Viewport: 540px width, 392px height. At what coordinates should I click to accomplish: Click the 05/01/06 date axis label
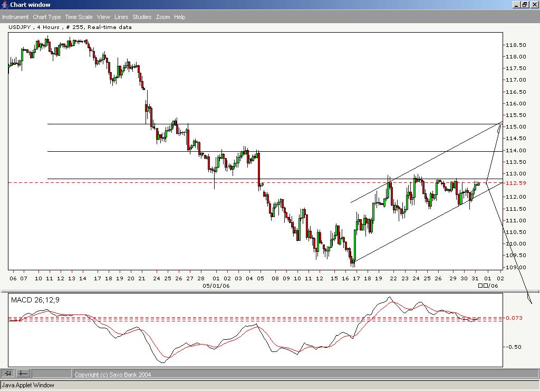[216, 286]
